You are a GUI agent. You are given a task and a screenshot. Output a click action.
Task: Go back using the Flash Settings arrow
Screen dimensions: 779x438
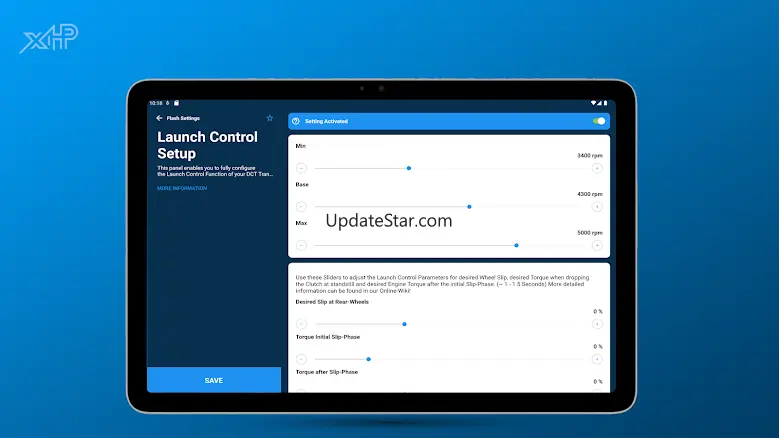point(159,118)
